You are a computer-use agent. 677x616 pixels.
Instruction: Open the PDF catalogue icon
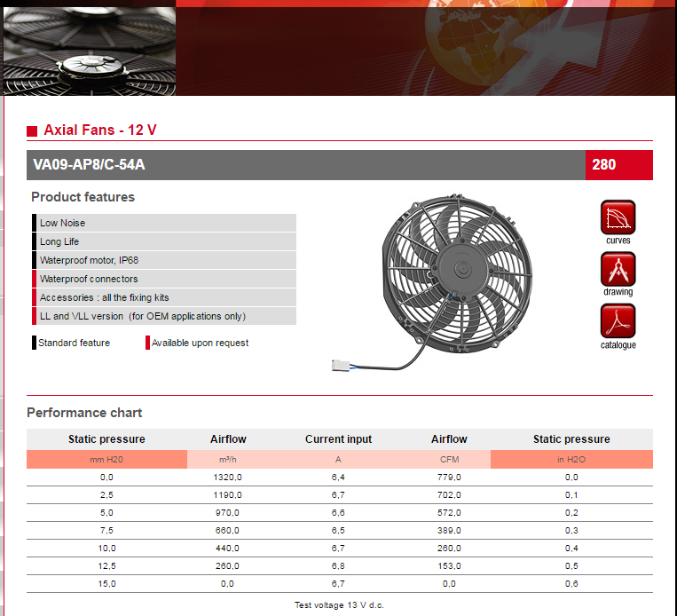[x=618, y=321]
